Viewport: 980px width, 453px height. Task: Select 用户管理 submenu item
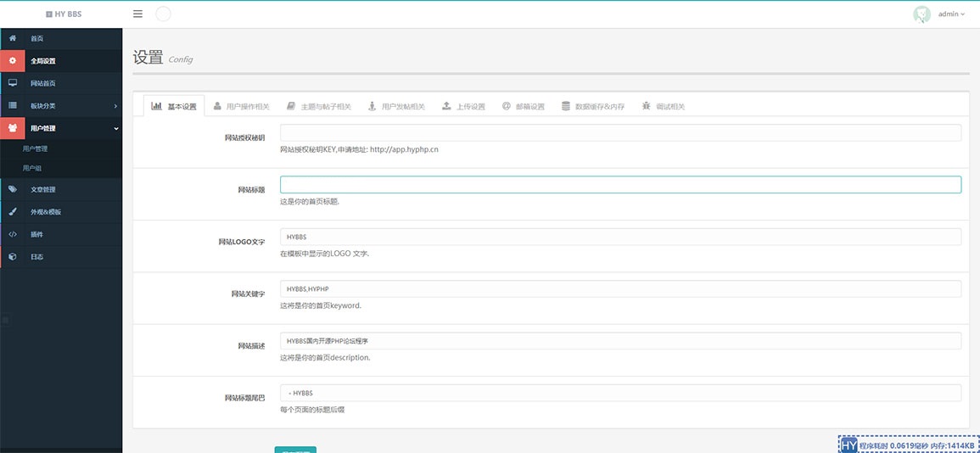point(35,148)
